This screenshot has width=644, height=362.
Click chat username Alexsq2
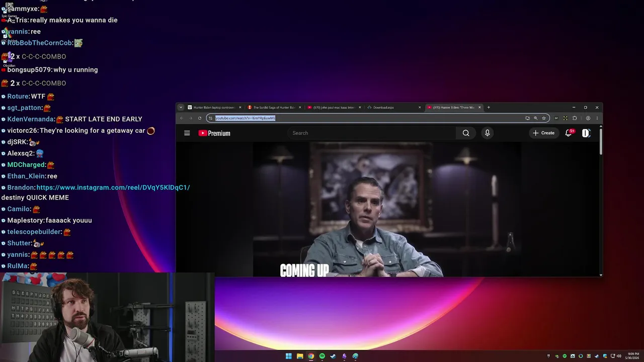click(21, 153)
